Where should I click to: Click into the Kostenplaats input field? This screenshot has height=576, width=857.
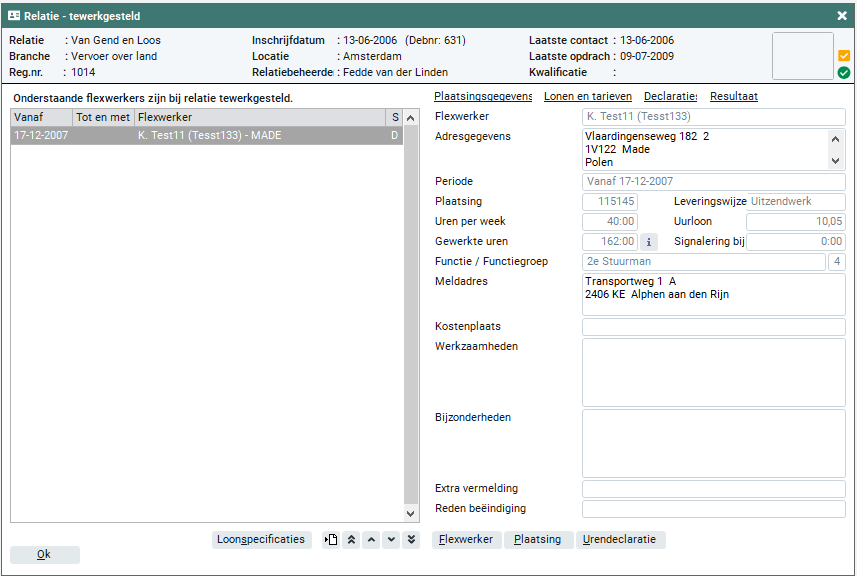tap(713, 327)
